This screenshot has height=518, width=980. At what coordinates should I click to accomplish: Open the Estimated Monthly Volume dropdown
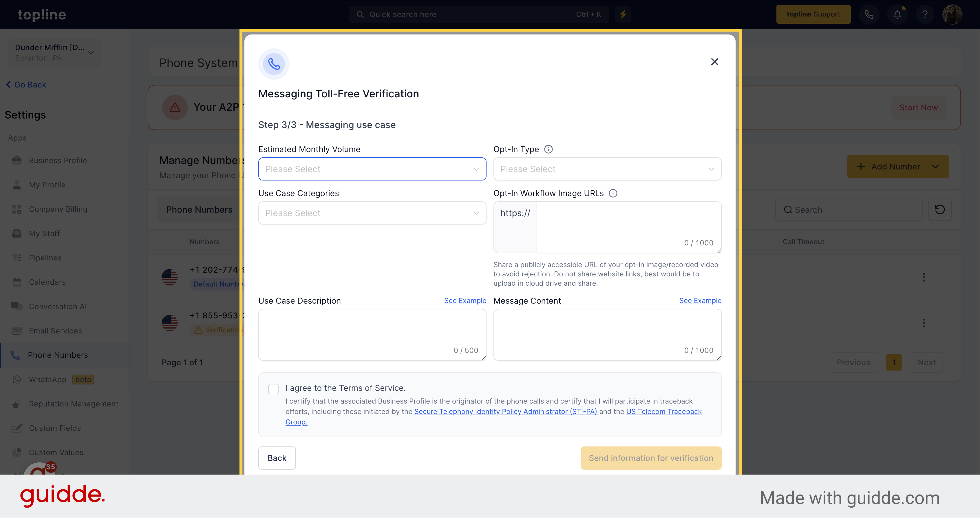[x=372, y=169]
